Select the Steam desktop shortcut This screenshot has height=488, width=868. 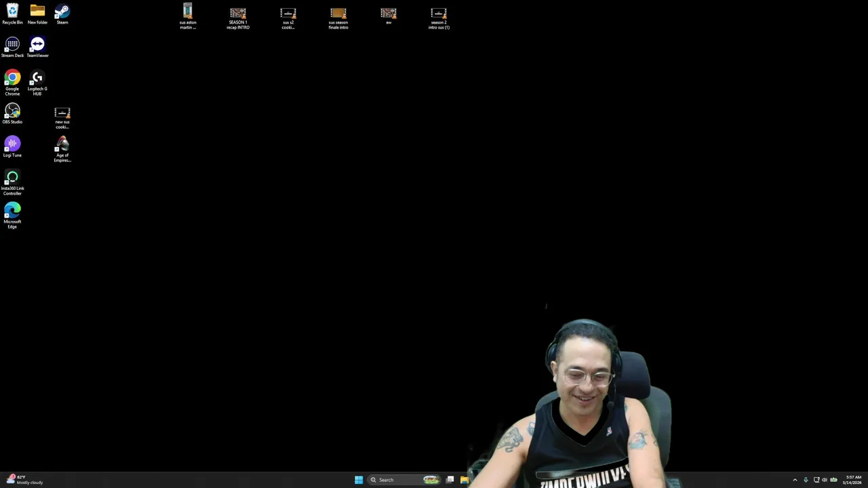62,14
